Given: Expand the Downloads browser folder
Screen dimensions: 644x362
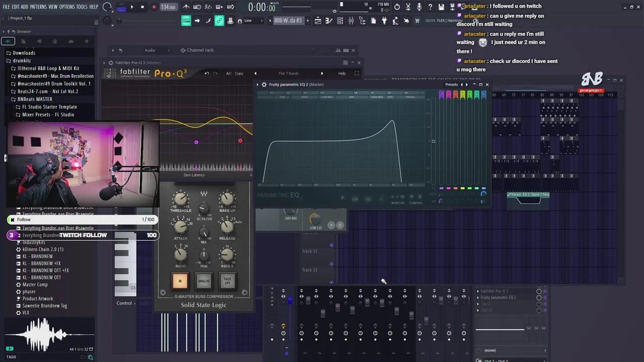Looking at the screenshot, I should 24,53.
